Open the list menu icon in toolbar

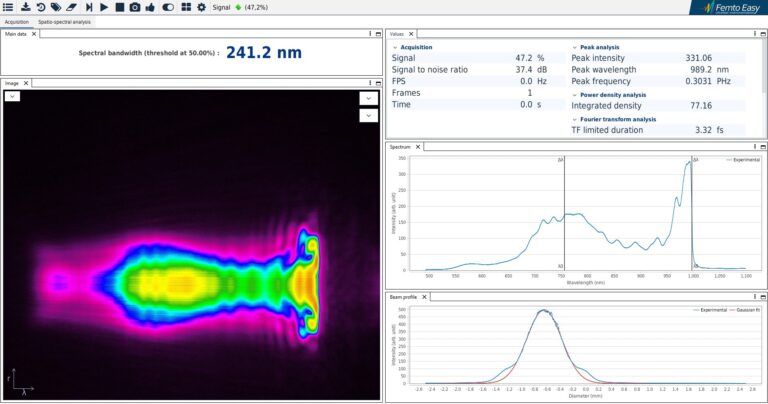9,7
